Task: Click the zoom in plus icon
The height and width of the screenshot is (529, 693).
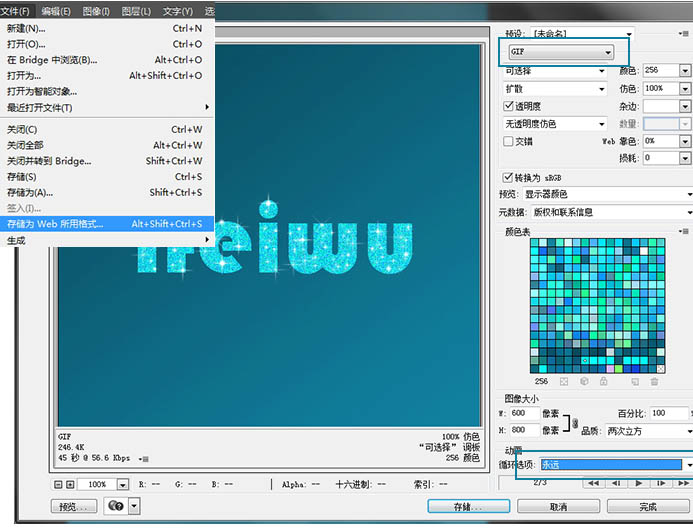Action: point(70,484)
